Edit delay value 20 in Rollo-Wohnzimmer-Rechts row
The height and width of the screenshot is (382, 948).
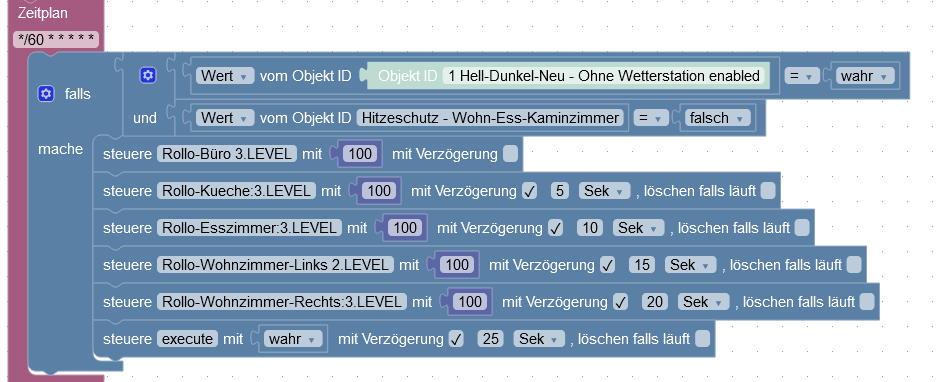655,302
